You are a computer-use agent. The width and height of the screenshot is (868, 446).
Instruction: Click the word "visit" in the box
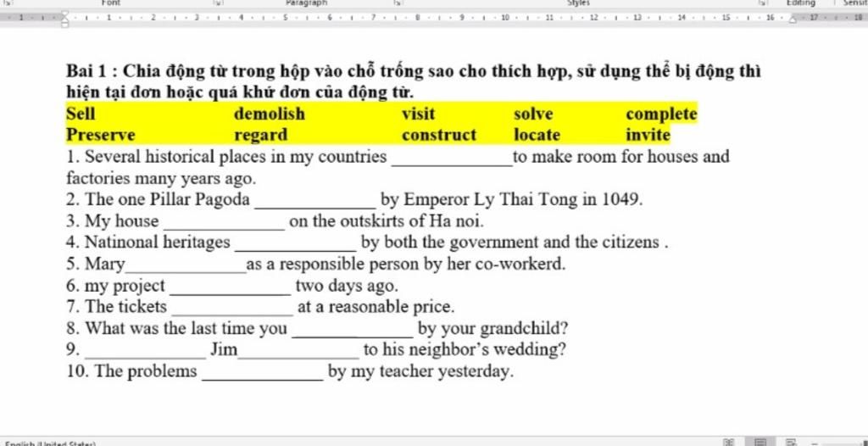click(419, 114)
